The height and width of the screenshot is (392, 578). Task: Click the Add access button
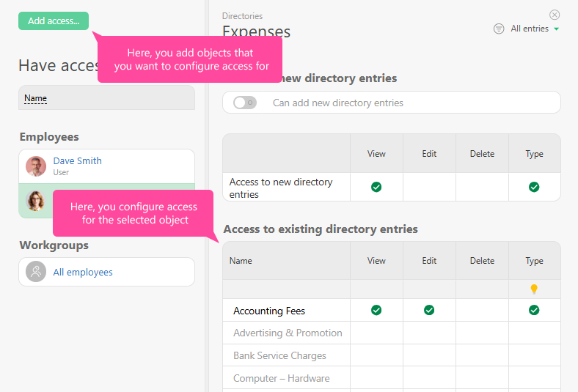pyautogui.click(x=54, y=21)
